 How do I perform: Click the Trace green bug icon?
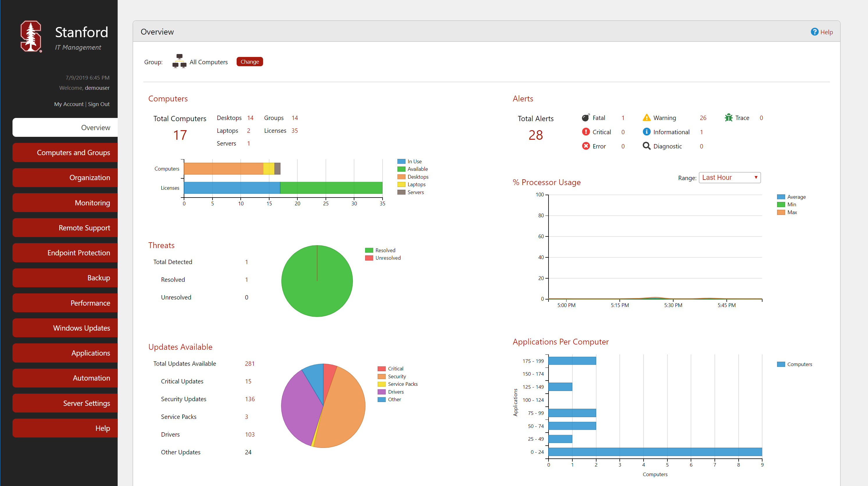click(728, 118)
